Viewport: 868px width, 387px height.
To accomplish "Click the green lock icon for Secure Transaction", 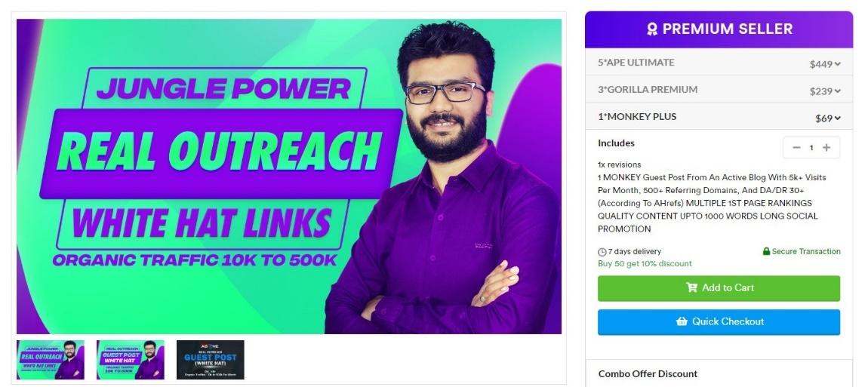I will 766,251.
